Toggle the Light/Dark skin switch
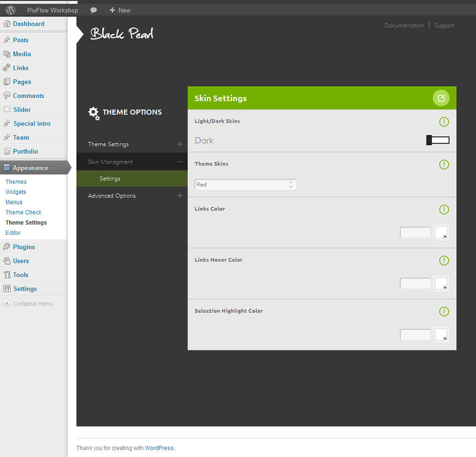Image resolution: width=476 pixels, height=457 pixels. coord(438,140)
